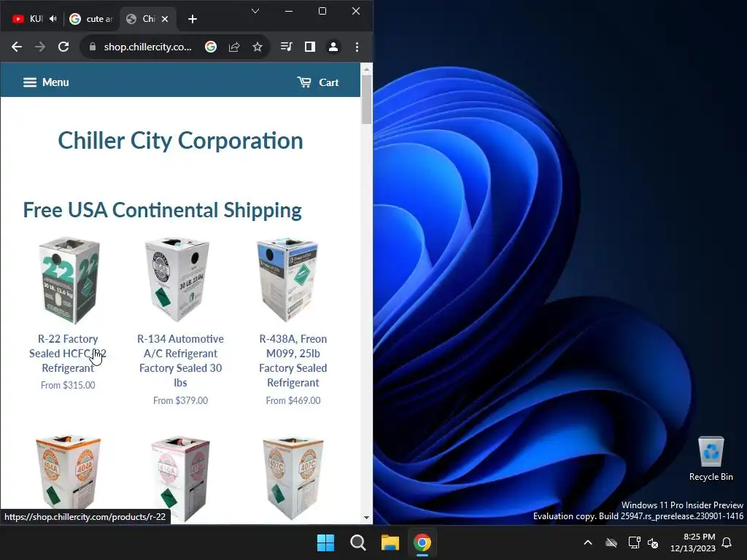Click the 'From $315.00' price
The width and height of the screenshot is (747, 560).
(68, 385)
